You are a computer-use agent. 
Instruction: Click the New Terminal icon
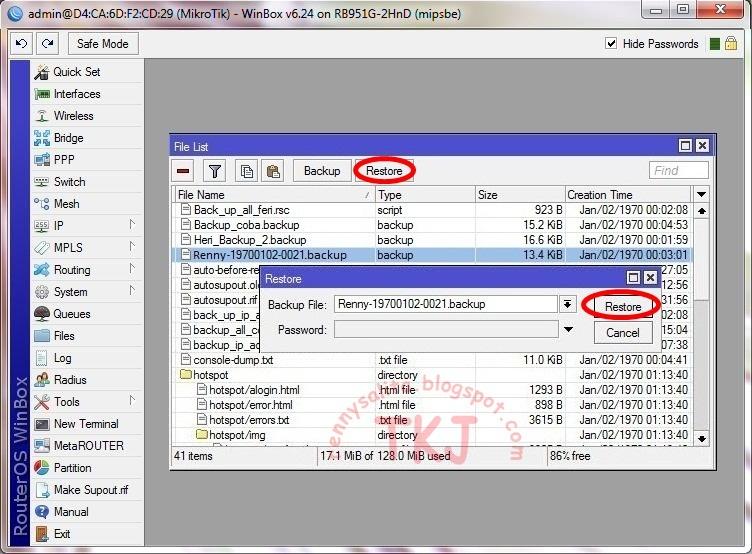pos(42,424)
